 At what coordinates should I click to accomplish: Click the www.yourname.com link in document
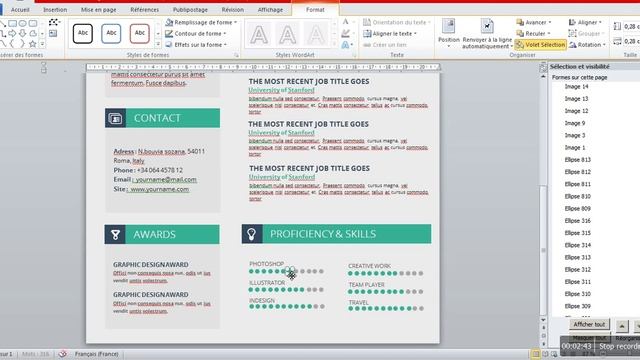160,189
